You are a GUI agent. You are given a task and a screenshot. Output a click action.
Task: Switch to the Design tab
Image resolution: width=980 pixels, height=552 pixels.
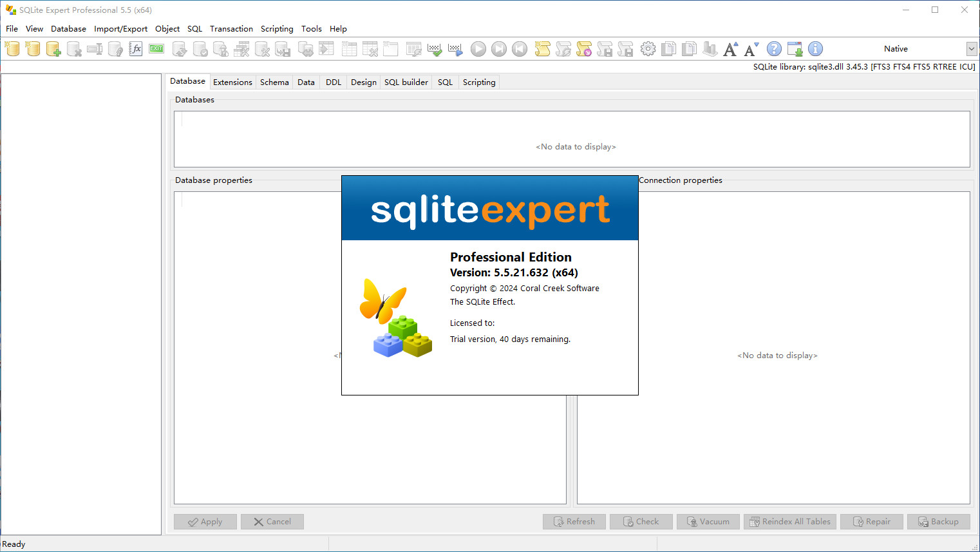pyautogui.click(x=363, y=82)
